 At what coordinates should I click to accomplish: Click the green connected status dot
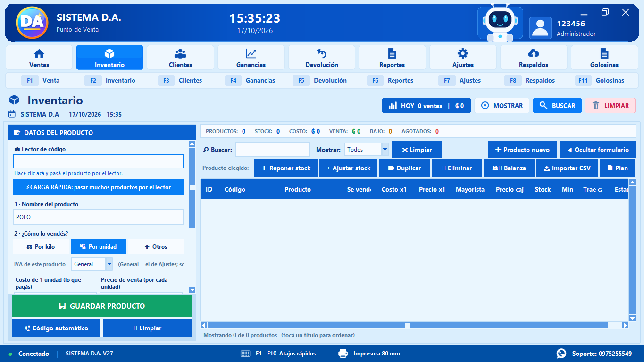10,354
